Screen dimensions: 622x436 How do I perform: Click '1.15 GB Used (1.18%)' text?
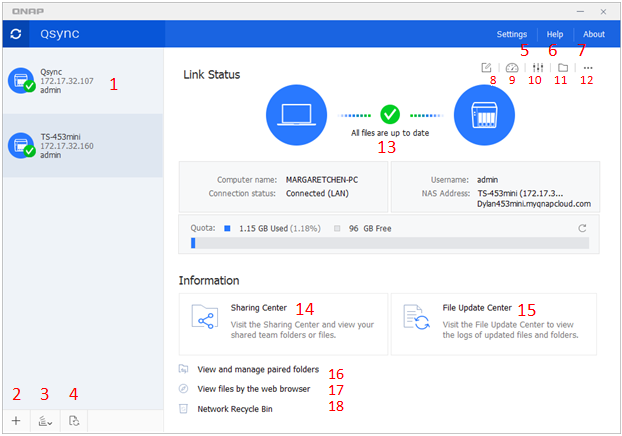pyautogui.click(x=280, y=229)
